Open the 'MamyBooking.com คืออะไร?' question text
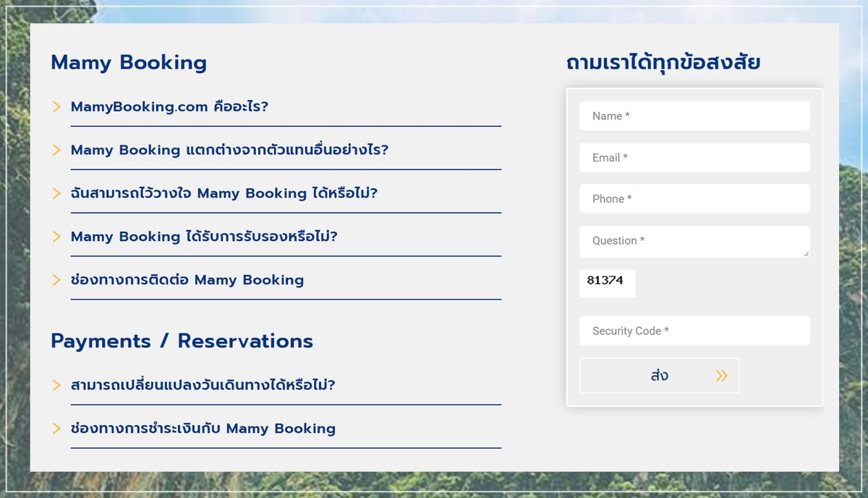868x498 pixels. [169, 107]
